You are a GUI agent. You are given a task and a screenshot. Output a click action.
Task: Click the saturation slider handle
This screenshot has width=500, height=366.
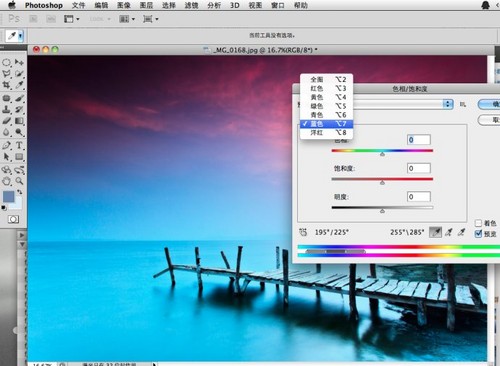[x=382, y=182]
